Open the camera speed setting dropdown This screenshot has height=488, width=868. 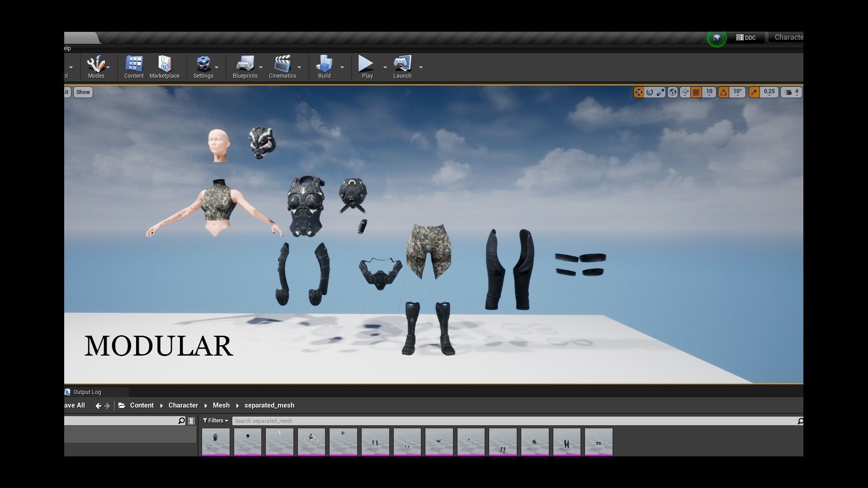pyautogui.click(x=792, y=92)
